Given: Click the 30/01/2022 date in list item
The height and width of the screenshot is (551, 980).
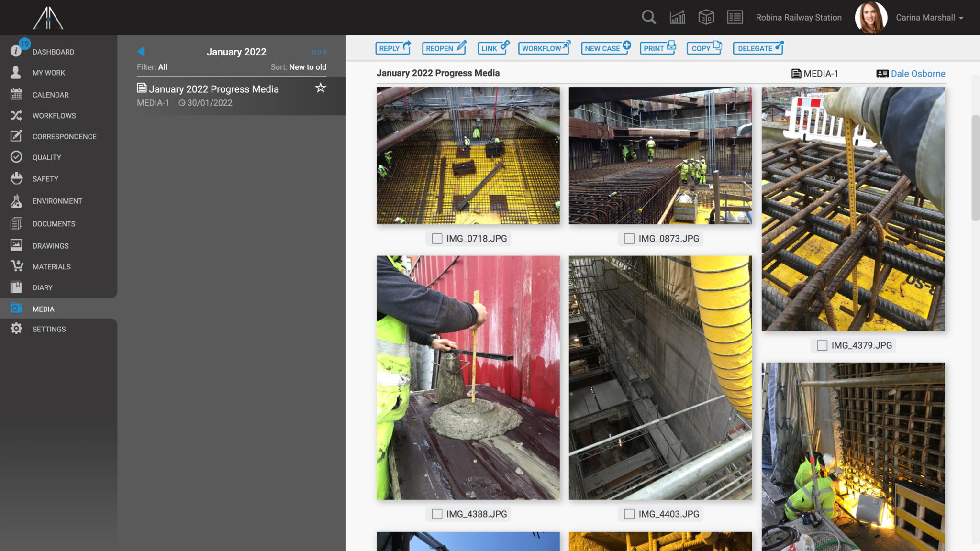Looking at the screenshot, I should (210, 103).
